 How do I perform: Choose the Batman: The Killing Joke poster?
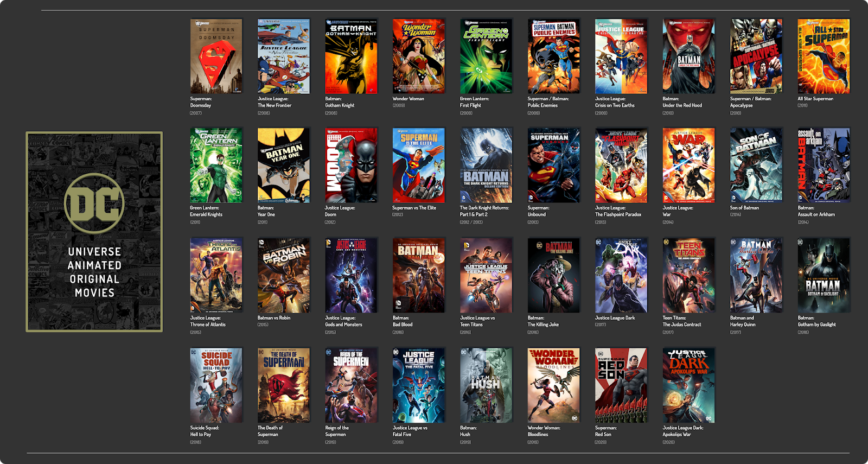[x=553, y=275]
